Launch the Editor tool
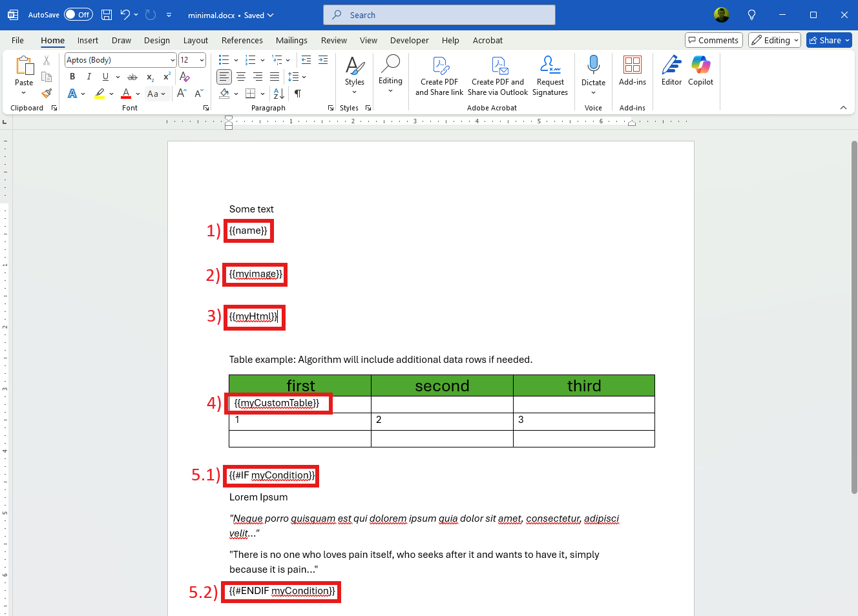This screenshot has width=858, height=616. 671,71
